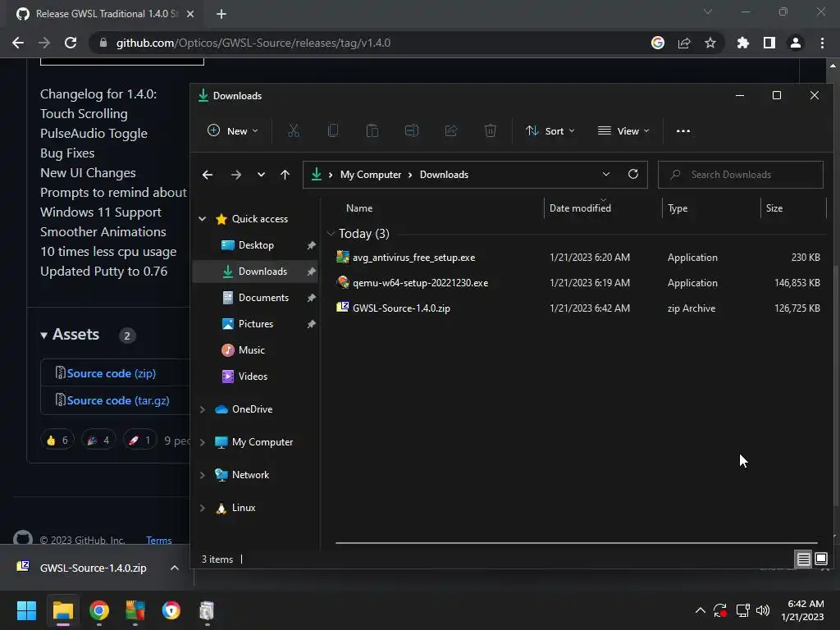The width and height of the screenshot is (840, 630).
Task: Click the thumbs up reaction button
Action: [57, 441]
